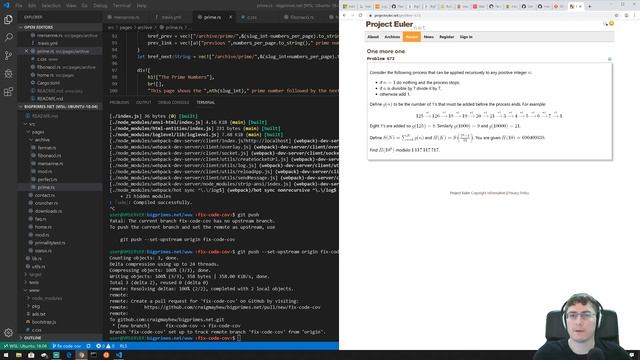The height and width of the screenshot is (360, 640).
Task: Click the WSL: Ubuntu-18.04 remote indicator
Action: pos(24,346)
